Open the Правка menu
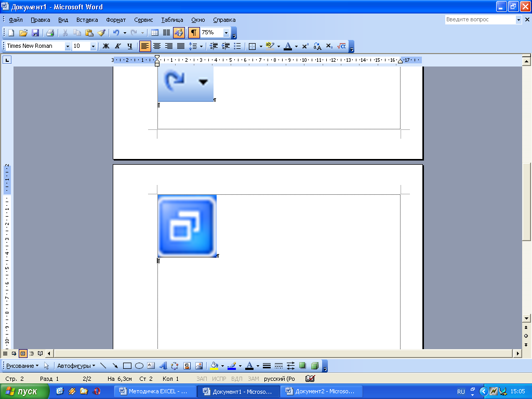Screen dimensions: 532x399 pyautogui.click(x=41, y=20)
